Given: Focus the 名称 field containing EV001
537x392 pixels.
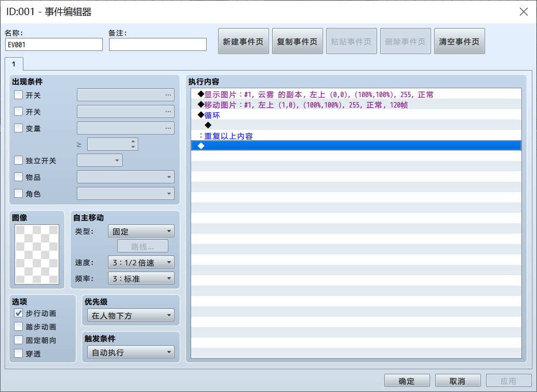Looking at the screenshot, I should (x=54, y=45).
